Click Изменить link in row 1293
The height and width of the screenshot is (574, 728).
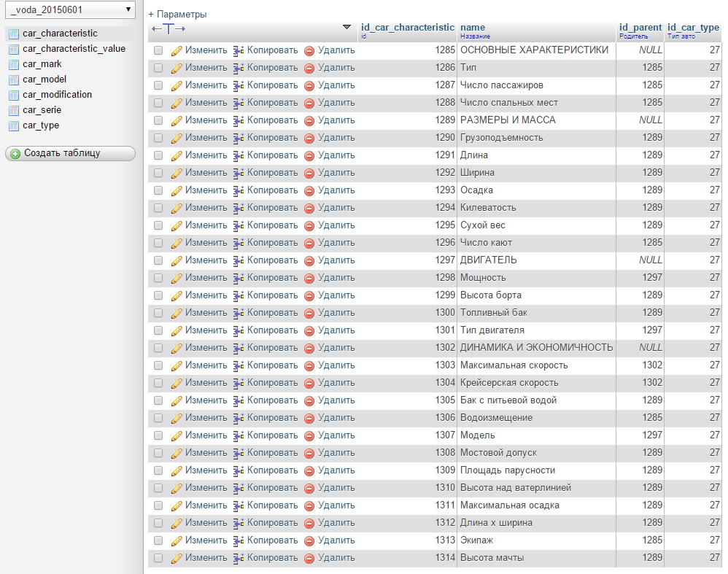206,190
